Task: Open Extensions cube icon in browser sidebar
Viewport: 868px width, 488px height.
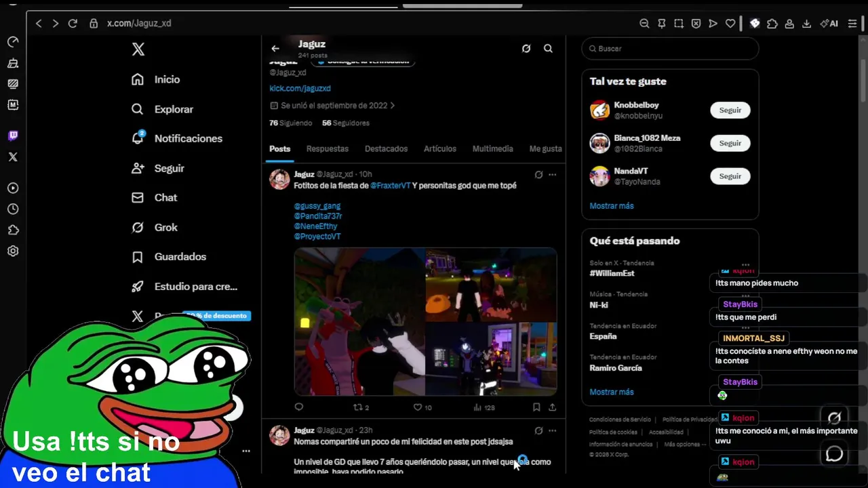Action: tap(13, 230)
